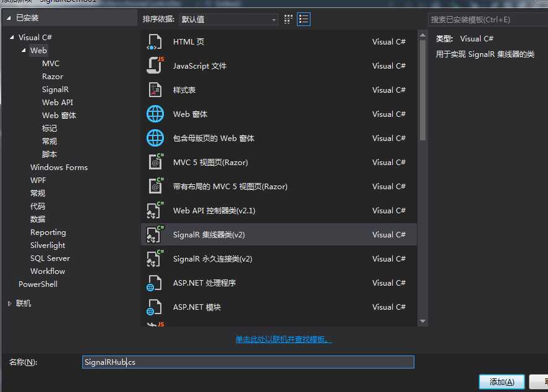
Task: Click the MVC 5 视图页(Razor) icon
Action: tap(155, 162)
